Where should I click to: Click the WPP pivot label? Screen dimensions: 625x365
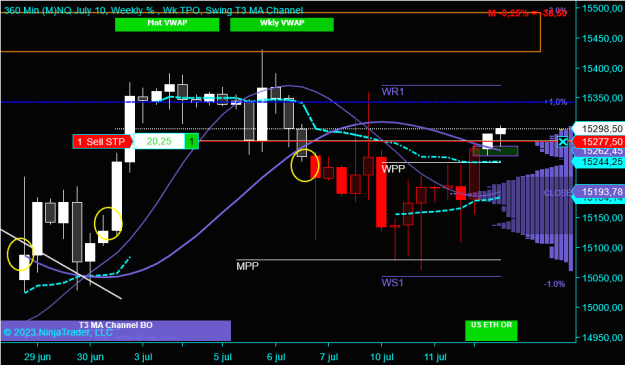pos(393,169)
